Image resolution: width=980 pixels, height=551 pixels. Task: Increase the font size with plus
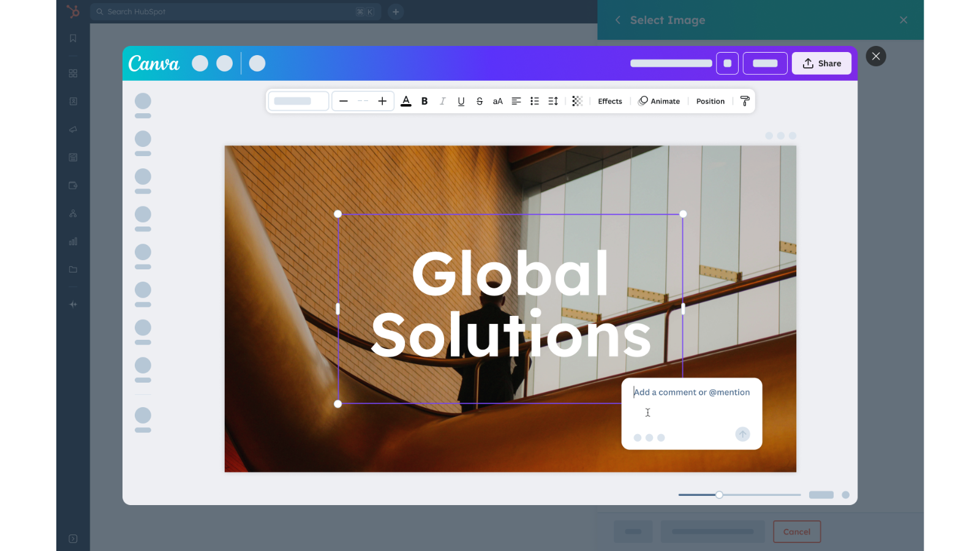tap(382, 101)
